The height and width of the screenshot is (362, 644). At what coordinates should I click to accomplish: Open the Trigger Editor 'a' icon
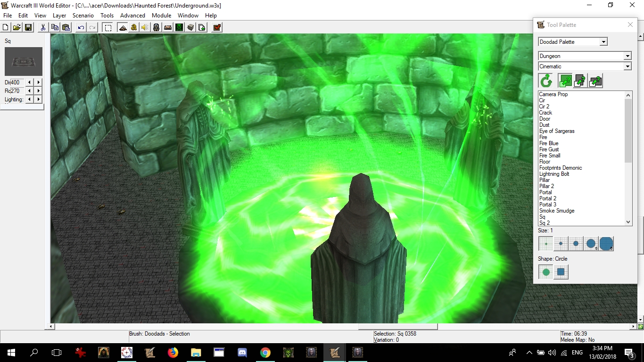tap(134, 27)
